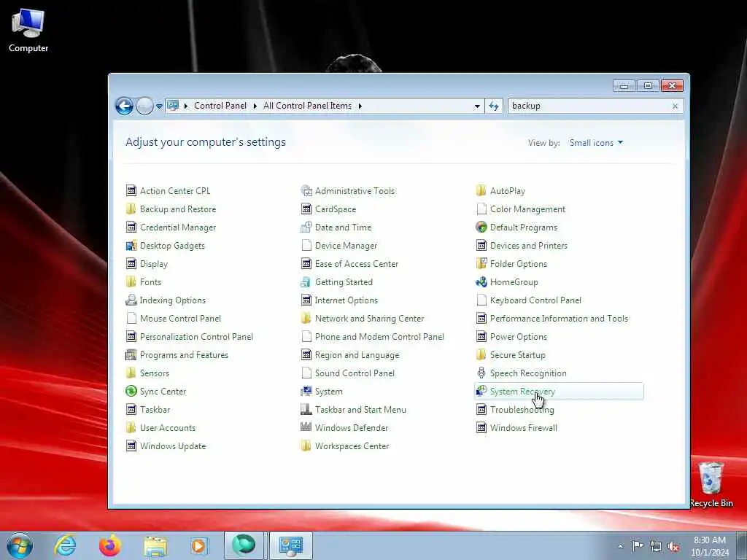Screen dimensions: 747x560
Task: Open the Action Center CPL icon
Action: 131,190
